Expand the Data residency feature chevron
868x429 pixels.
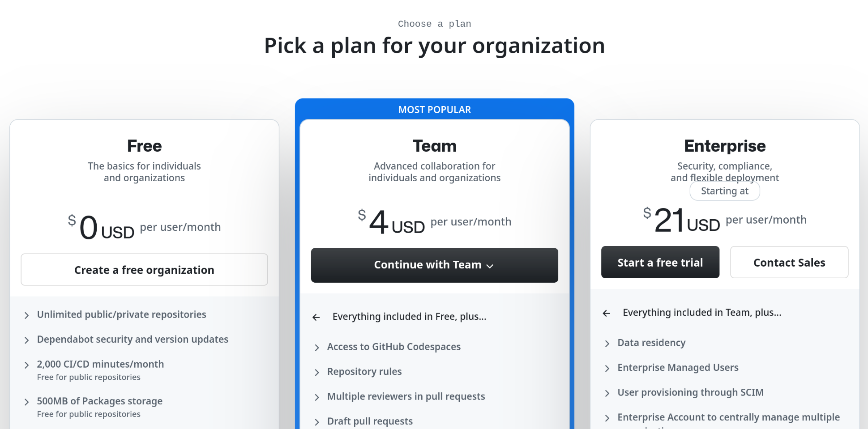point(607,343)
